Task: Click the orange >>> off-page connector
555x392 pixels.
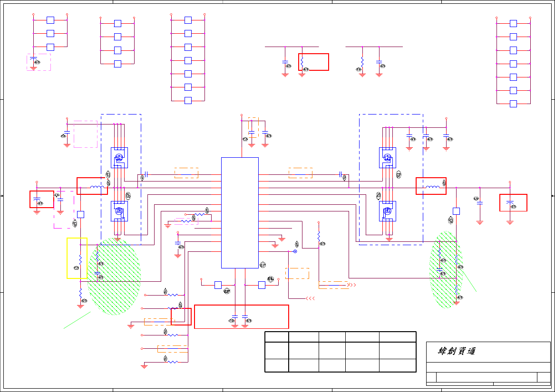Action: (352, 285)
